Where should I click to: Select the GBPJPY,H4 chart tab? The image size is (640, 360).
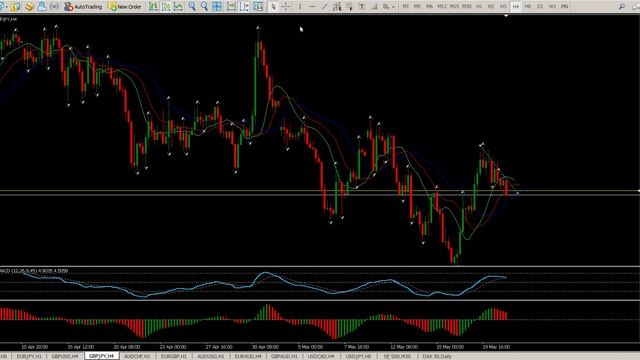(102, 356)
